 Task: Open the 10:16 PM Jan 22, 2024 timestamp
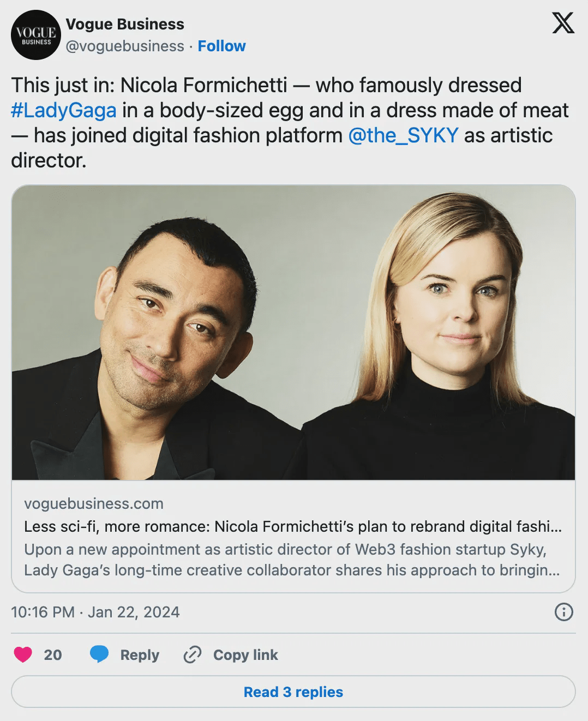click(95, 612)
